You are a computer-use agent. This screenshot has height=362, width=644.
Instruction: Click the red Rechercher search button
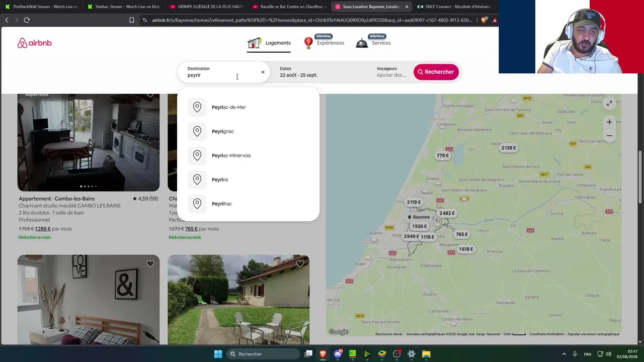coord(436,72)
